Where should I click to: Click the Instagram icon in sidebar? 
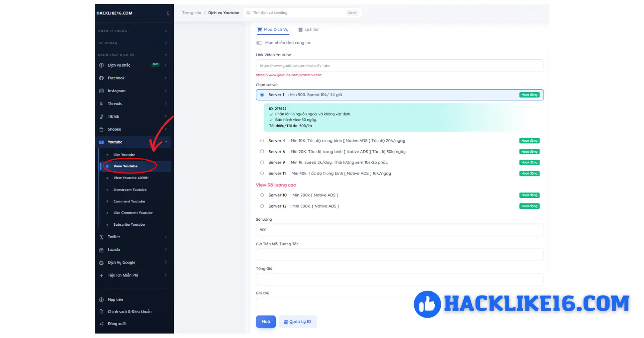pos(101,91)
